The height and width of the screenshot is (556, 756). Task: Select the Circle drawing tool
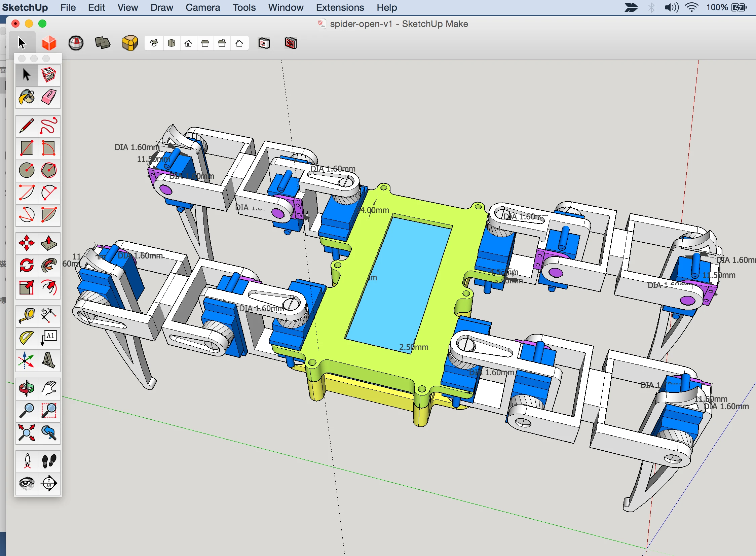click(x=27, y=170)
